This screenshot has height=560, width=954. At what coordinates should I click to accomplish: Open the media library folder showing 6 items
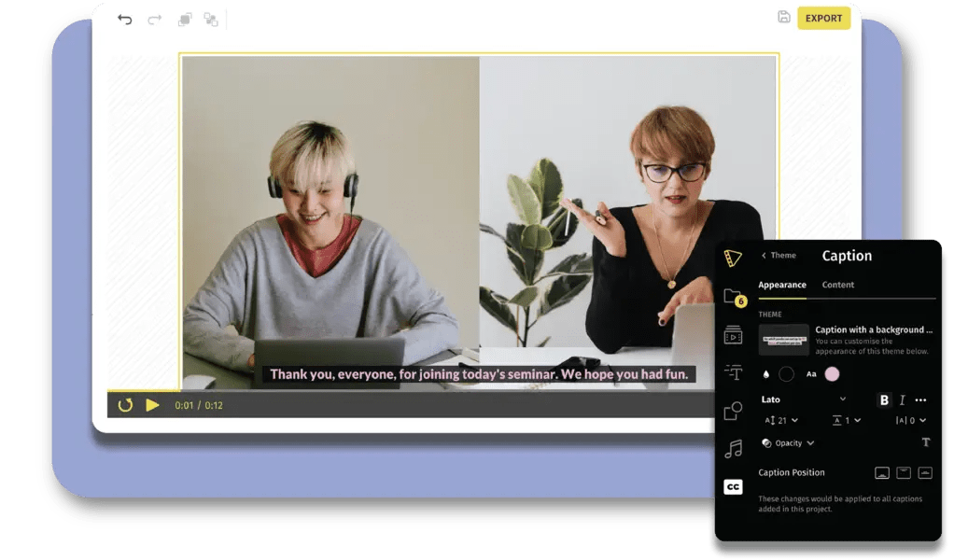pos(732,296)
